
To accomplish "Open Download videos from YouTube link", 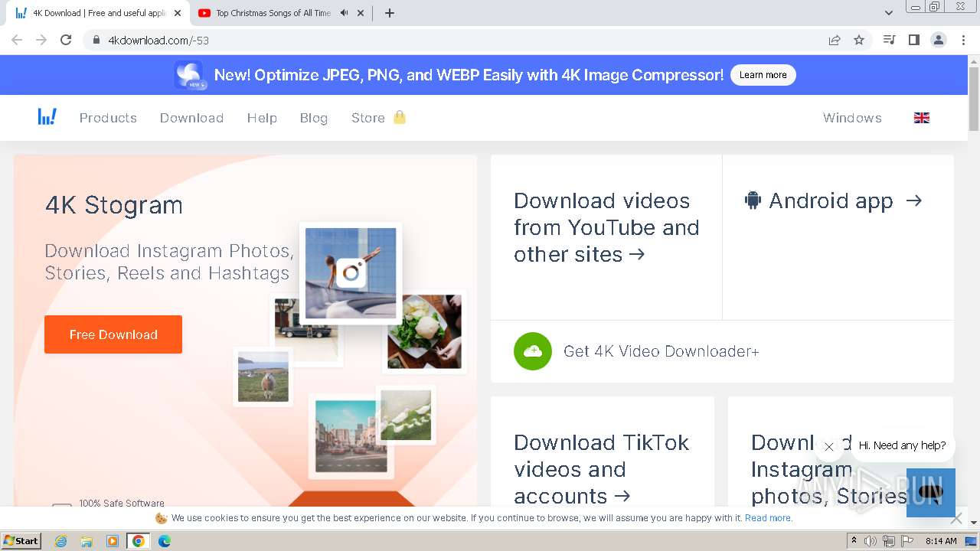I will [606, 227].
